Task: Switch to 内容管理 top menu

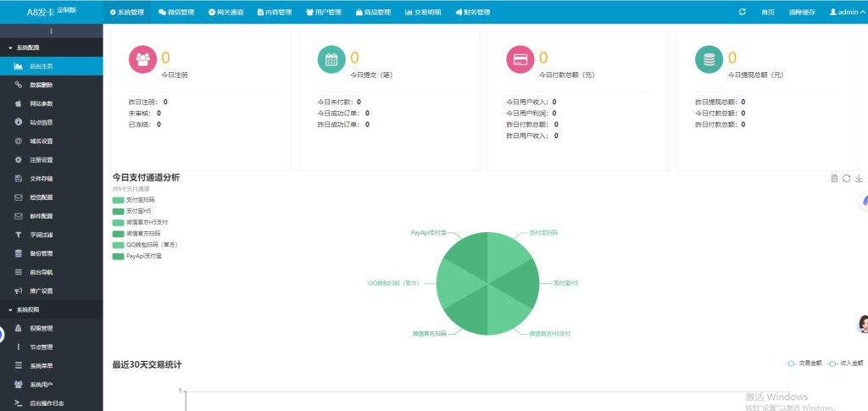Action: coord(275,12)
